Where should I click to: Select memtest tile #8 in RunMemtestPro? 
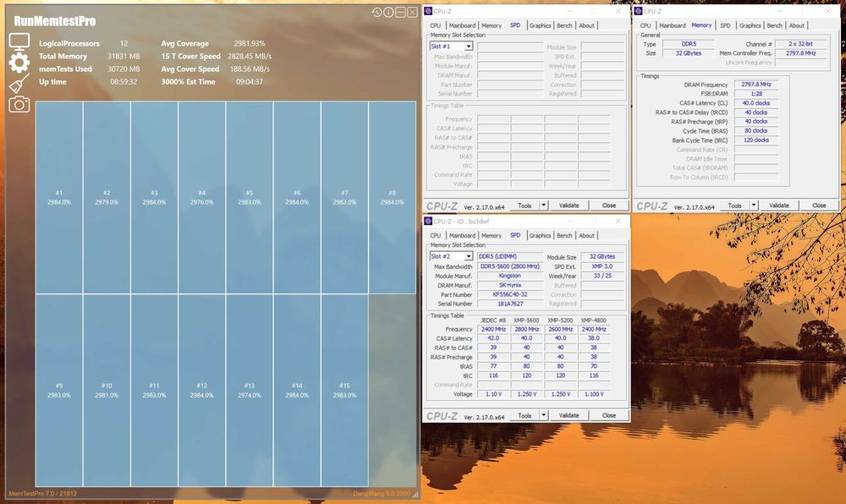tap(393, 198)
